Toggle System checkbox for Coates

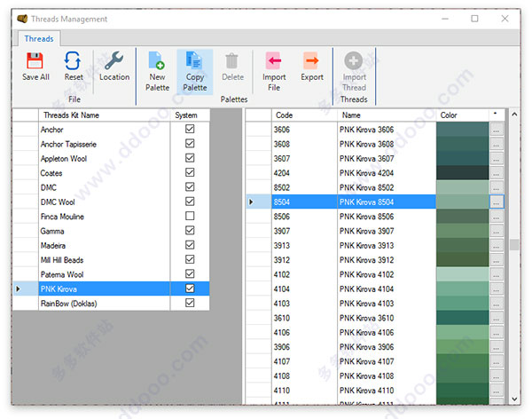tap(190, 172)
